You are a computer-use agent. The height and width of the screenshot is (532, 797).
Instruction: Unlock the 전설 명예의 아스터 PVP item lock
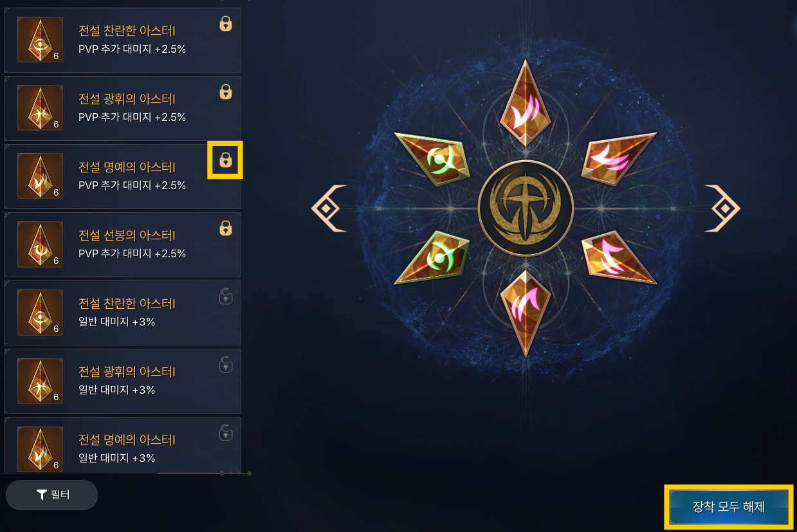coord(225,160)
